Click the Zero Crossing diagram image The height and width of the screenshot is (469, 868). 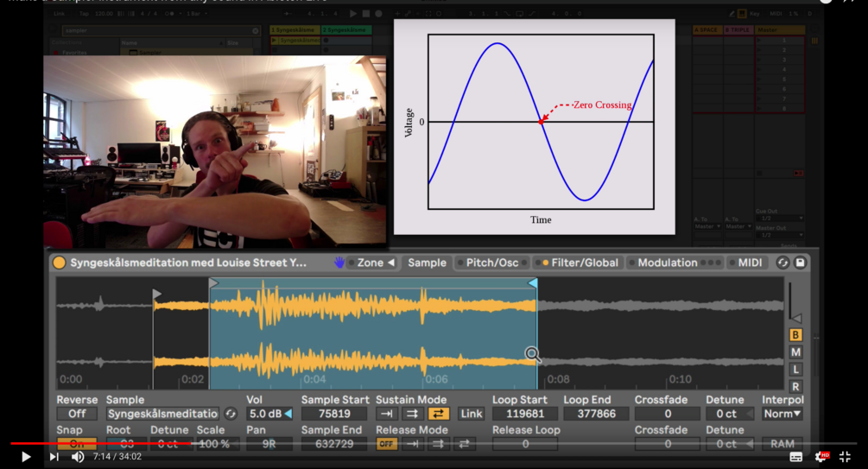pos(535,127)
